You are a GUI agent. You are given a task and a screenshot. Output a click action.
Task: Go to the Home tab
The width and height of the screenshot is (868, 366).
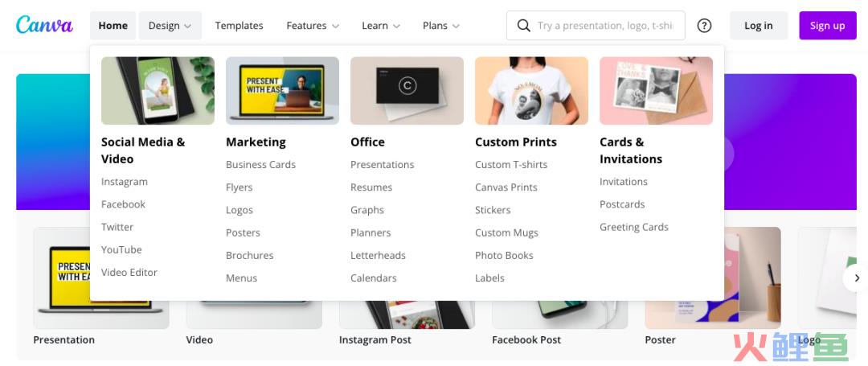[x=113, y=26]
